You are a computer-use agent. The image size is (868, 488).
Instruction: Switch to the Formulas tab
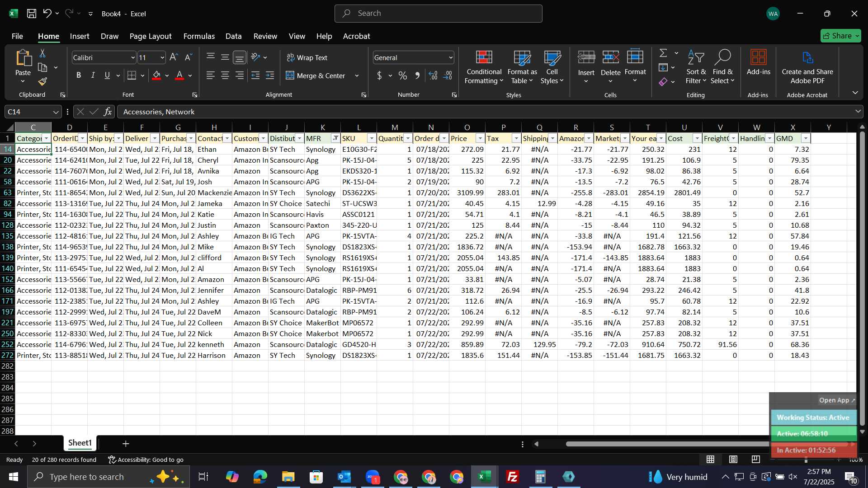[199, 36]
